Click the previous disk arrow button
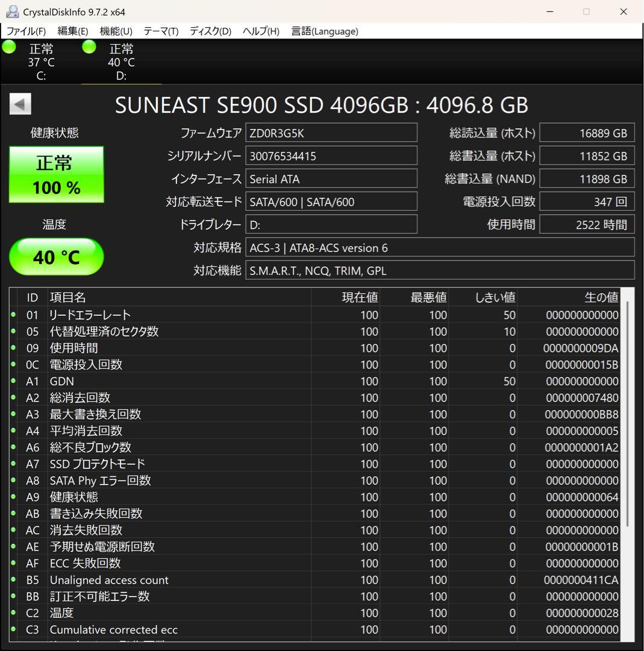644x651 pixels. (20, 104)
